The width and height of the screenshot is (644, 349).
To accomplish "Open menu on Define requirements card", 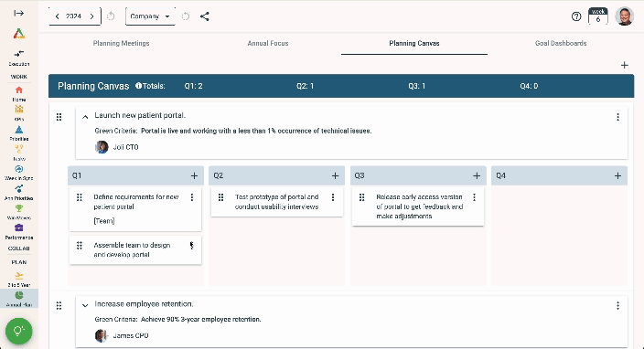I will [192, 197].
